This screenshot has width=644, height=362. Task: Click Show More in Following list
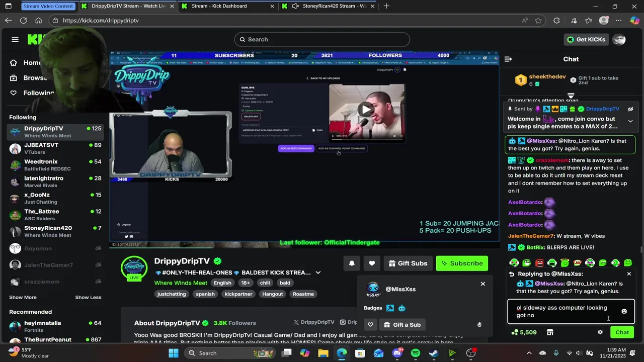(23, 298)
